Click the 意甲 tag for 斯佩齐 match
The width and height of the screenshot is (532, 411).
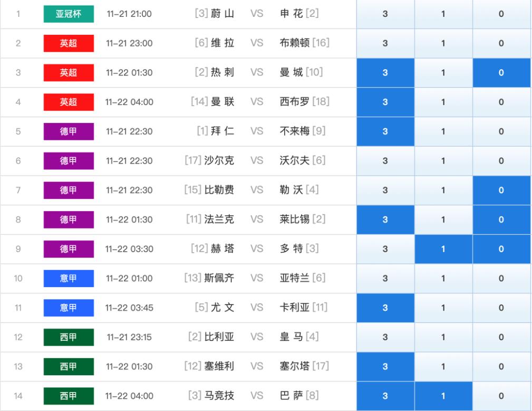[69, 279]
